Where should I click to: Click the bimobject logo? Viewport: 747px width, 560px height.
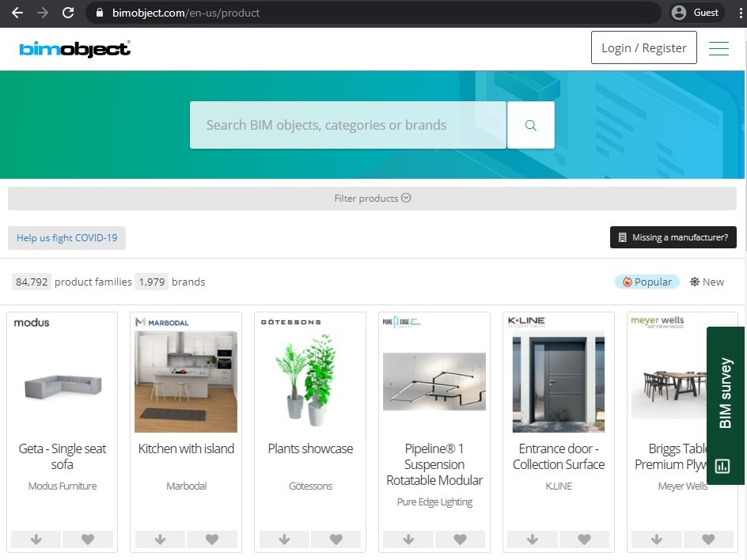pyautogui.click(x=74, y=47)
